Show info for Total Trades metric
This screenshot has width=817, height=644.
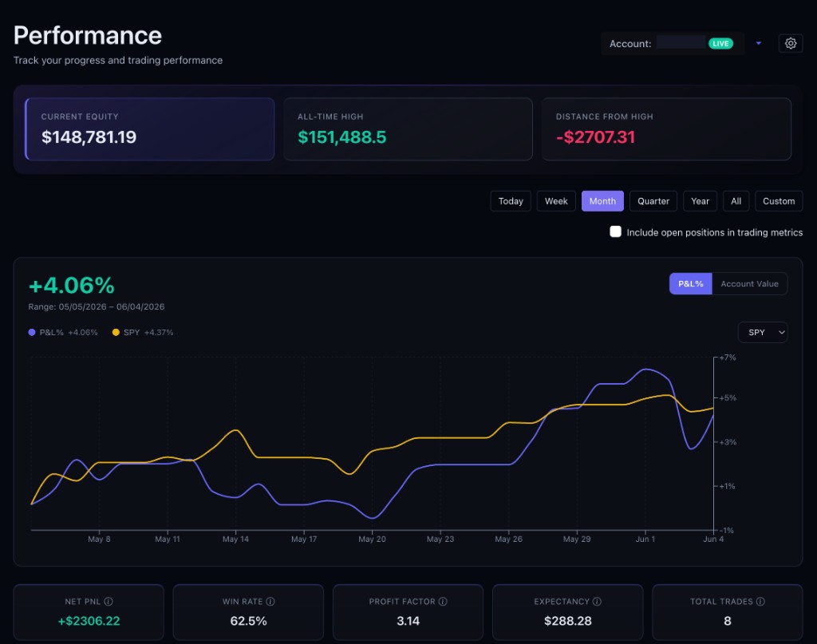[x=760, y=601]
